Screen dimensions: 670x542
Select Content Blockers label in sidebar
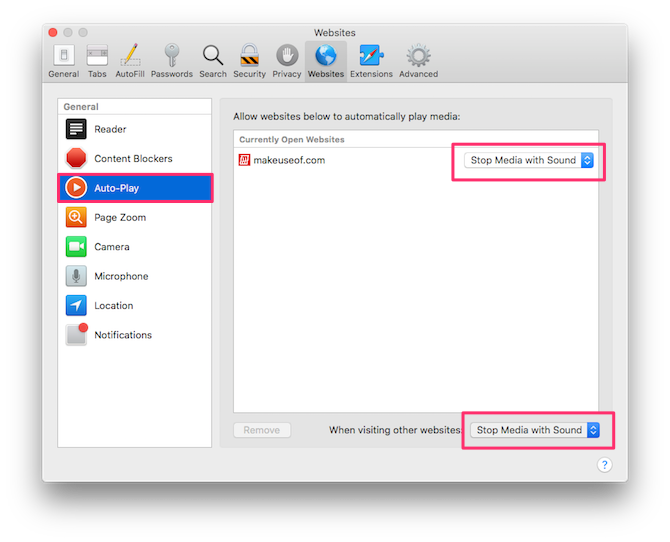point(133,159)
